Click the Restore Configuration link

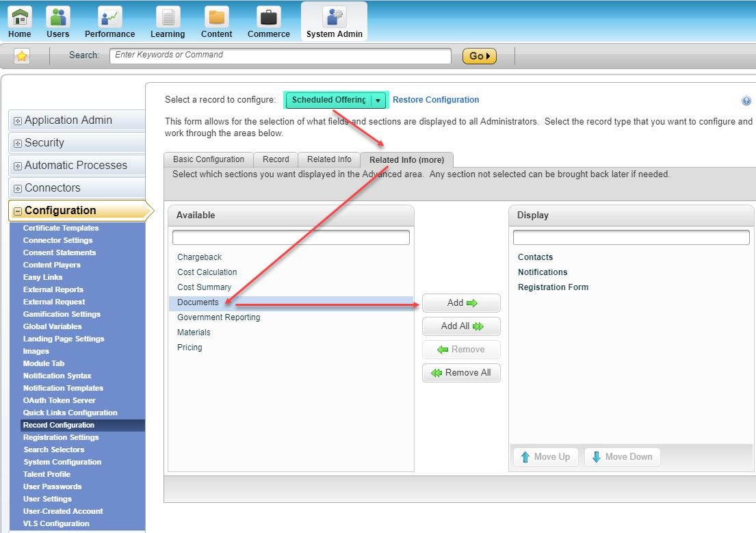[436, 100]
